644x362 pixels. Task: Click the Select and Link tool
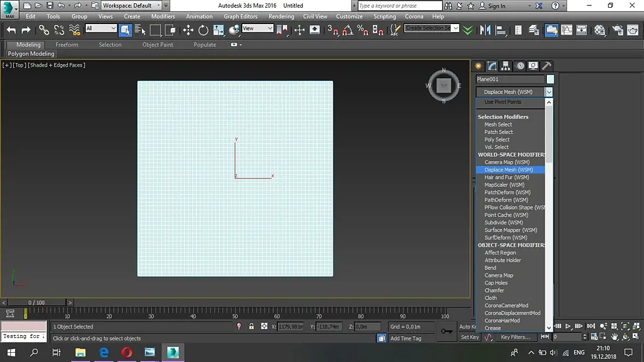(x=44, y=31)
